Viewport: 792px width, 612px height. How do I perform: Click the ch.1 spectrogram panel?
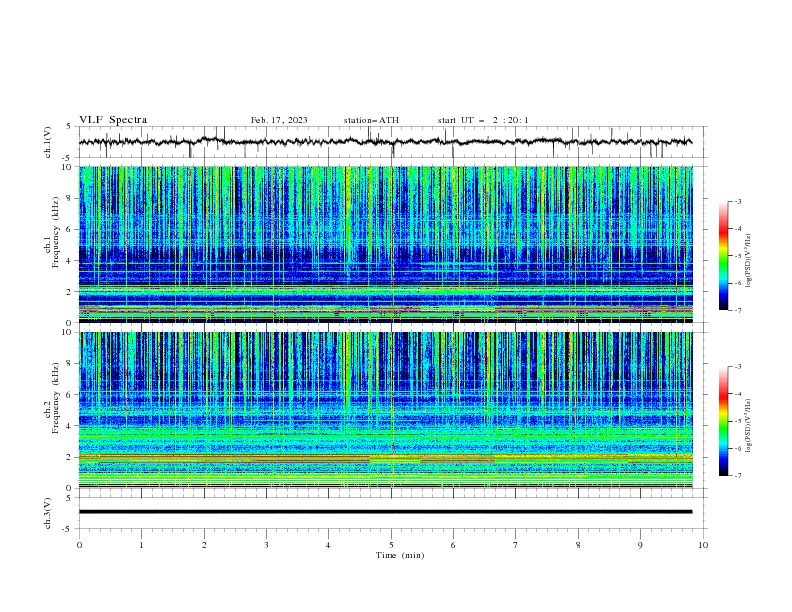coord(386,244)
